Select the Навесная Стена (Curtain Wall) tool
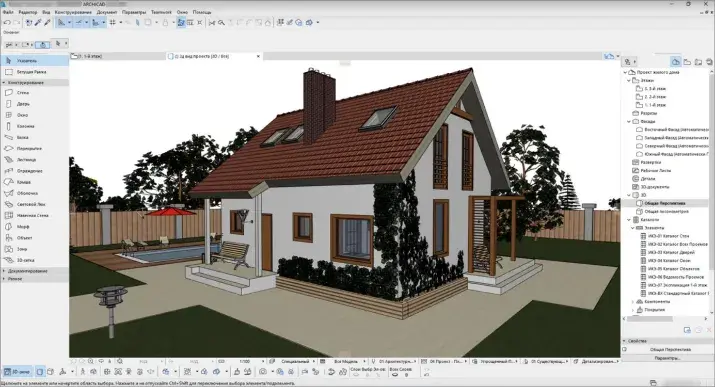The width and height of the screenshot is (715, 387). [35, 216]
